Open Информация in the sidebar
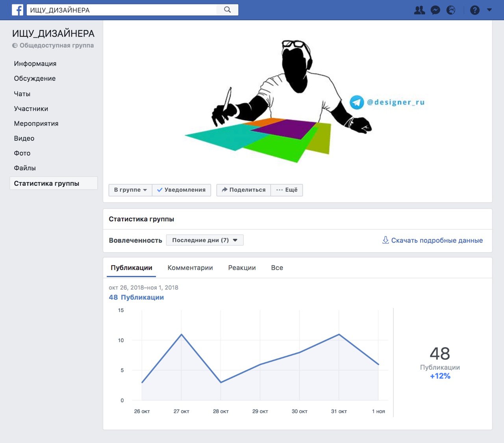The image size is (504, 443). 35,63
